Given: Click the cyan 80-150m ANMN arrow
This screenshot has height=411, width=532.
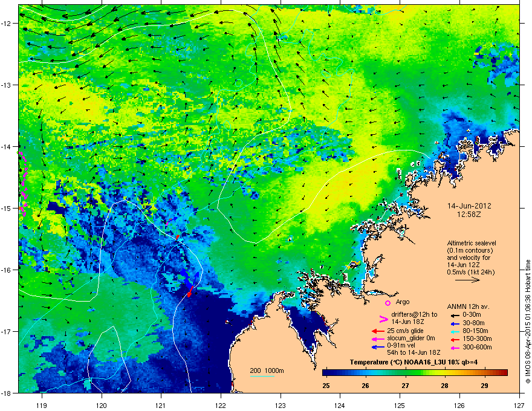Looking at the screenshot, I should 455,331.
